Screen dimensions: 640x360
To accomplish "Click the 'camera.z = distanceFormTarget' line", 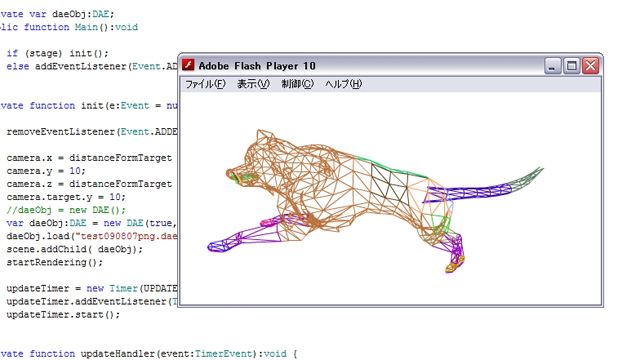I will coord(89,184).
